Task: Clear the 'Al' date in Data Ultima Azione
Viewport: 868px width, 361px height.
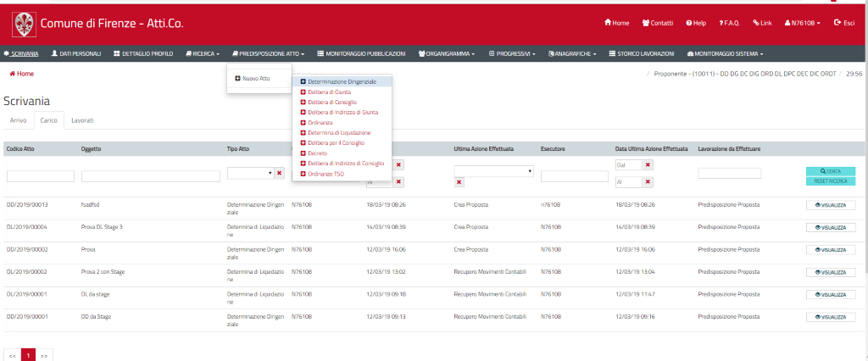Action: 648,181
